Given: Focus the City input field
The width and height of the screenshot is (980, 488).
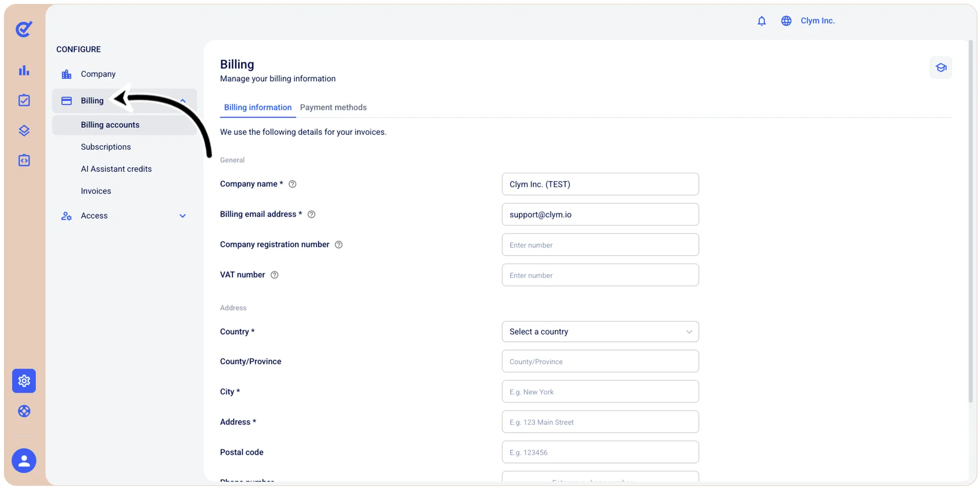Looking at the screenshot, I should pos(600,391).
